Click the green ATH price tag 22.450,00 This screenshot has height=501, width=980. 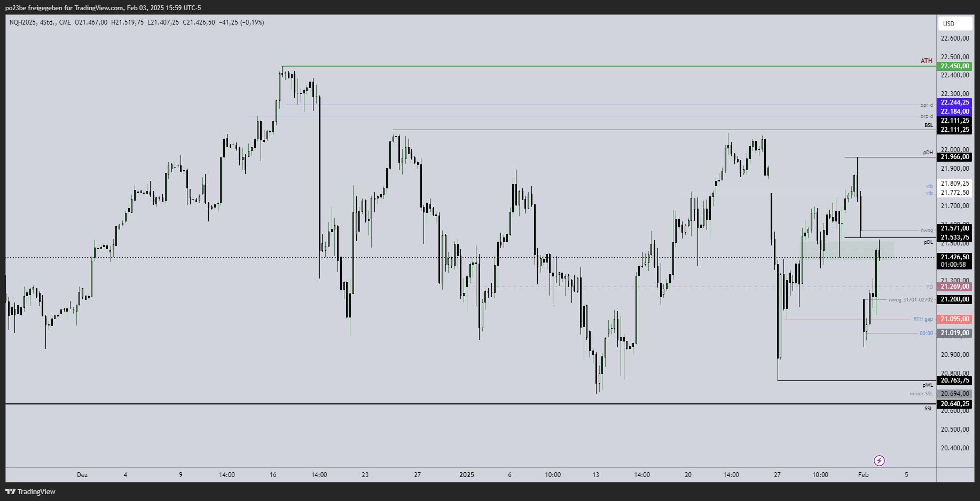click(x=954, y=66)
